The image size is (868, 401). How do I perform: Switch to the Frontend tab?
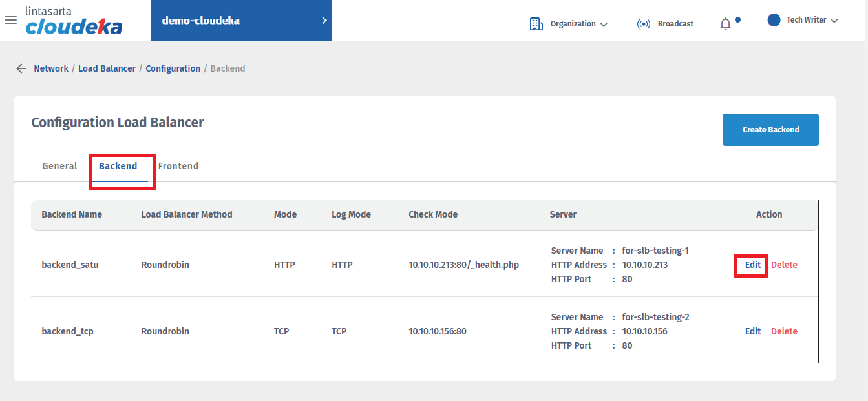178,166
